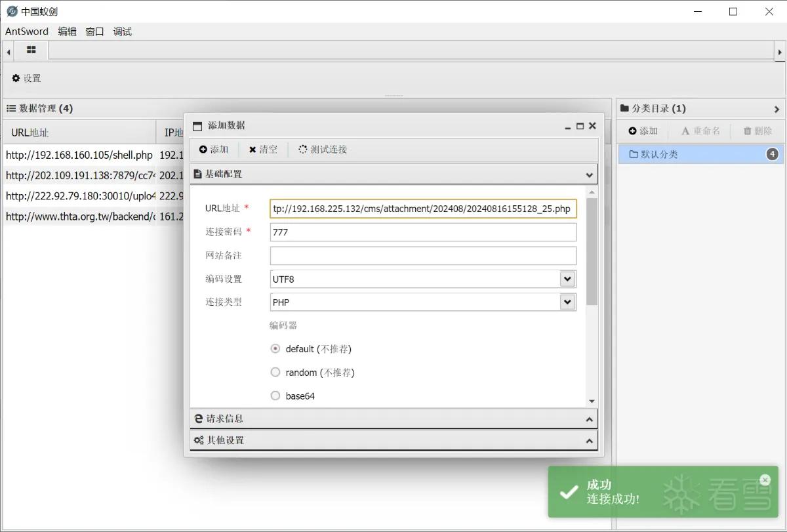Click the dialog vertical scrollbar thumb
This screenshot has height=532, width=787.
pyautogui.click(x=592, y=251)
